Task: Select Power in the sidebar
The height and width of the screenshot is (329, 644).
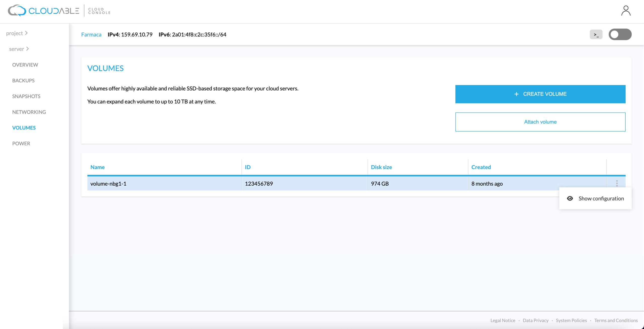Action: (x=21, y=144)
